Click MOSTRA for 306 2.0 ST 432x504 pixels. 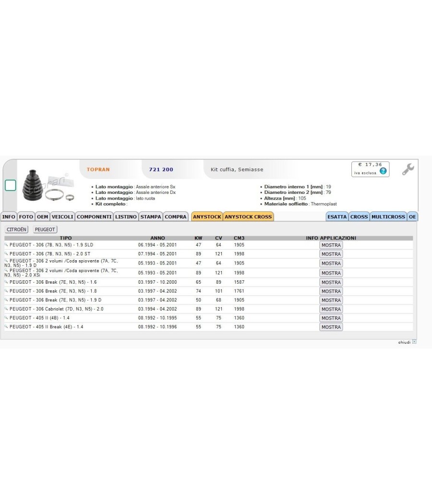click(x=331, y=254)
